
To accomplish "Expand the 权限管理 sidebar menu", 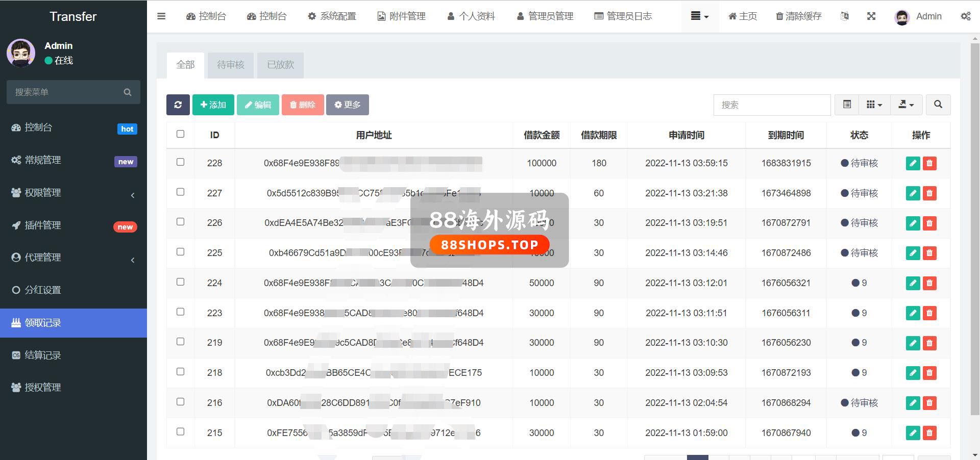I will pyautogui.click(x=73, y=193).
